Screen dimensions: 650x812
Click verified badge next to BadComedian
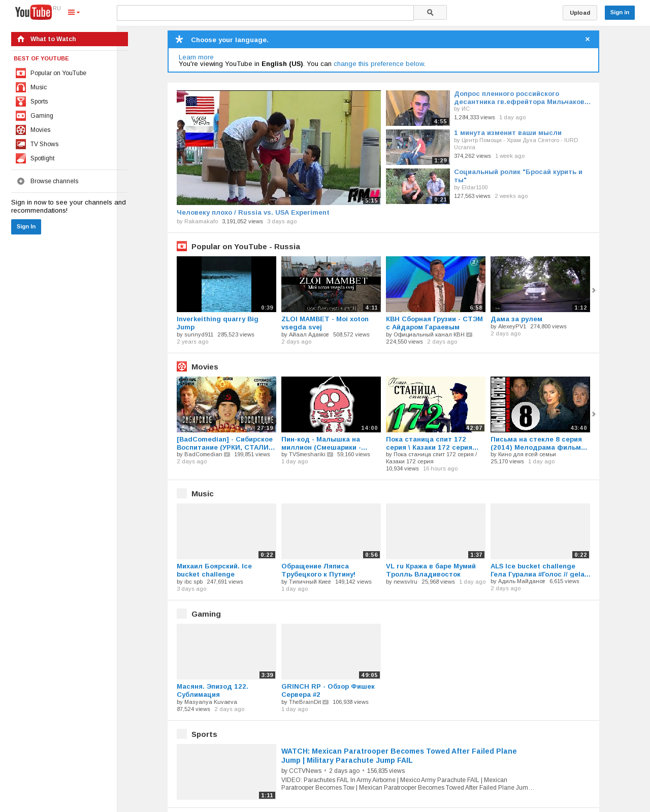[227, 455]
